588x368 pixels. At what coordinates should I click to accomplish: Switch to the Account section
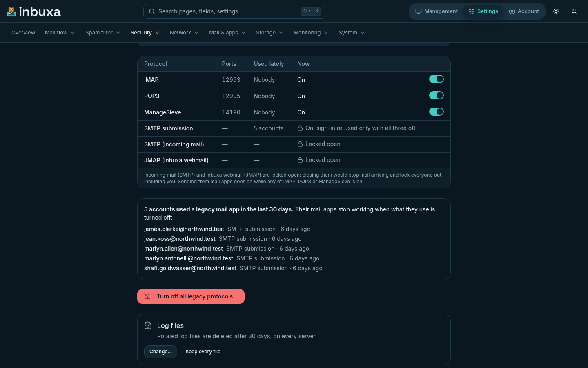tap(524, 11)
